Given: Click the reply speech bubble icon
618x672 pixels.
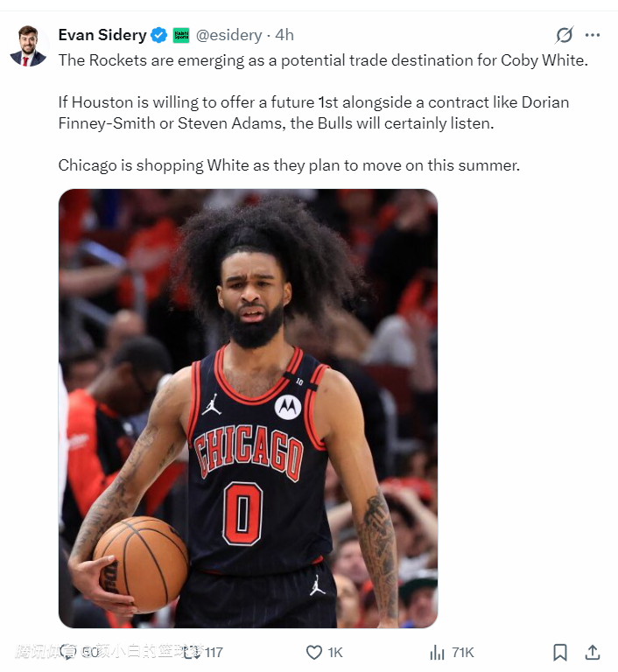Looking at the screenshot, I should tap(67, 652).
